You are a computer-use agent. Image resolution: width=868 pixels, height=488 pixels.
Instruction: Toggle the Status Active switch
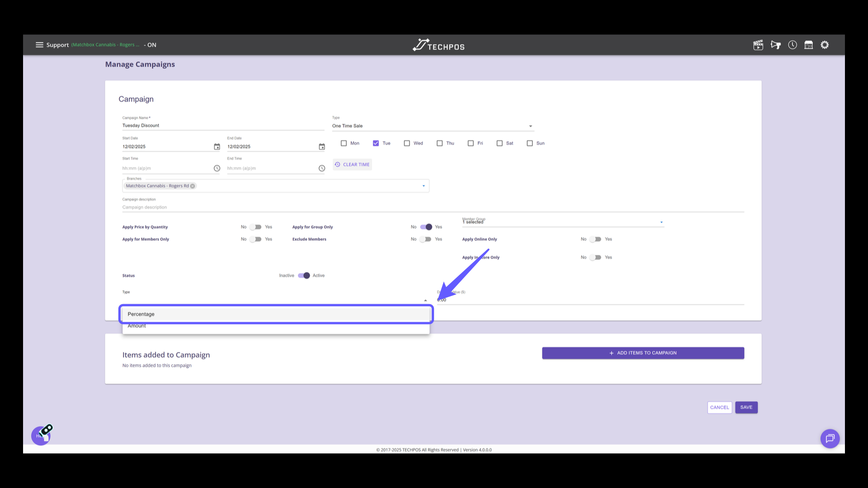(x=304, y=276)
